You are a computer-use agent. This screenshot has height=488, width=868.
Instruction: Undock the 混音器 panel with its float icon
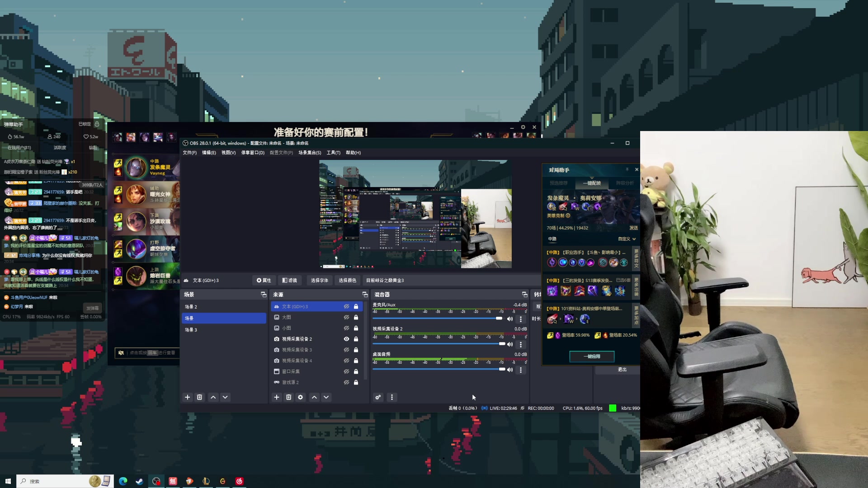[524, 295]
